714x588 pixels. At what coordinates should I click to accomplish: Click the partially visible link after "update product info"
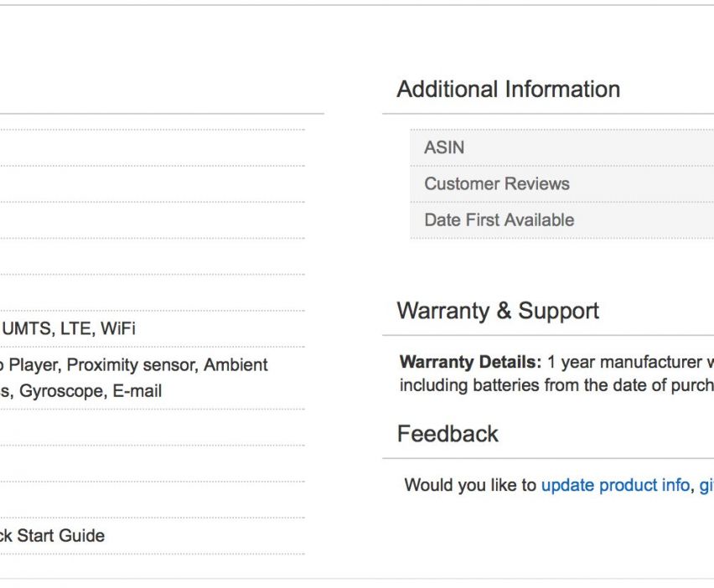pos(706,485)
